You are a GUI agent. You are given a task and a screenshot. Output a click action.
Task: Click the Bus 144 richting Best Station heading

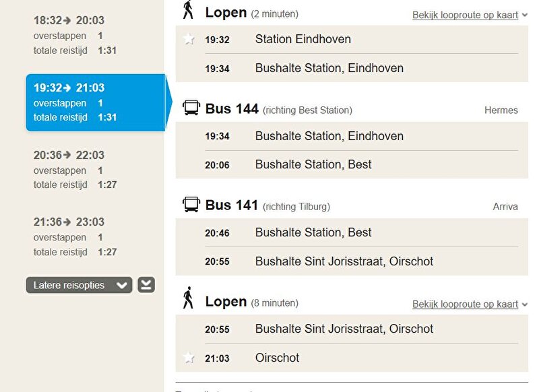279,109
